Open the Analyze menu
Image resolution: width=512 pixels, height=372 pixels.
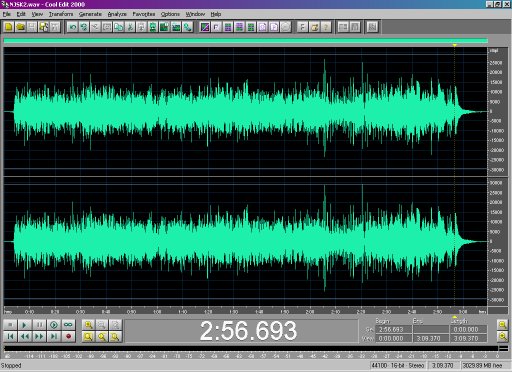[117, 14]
